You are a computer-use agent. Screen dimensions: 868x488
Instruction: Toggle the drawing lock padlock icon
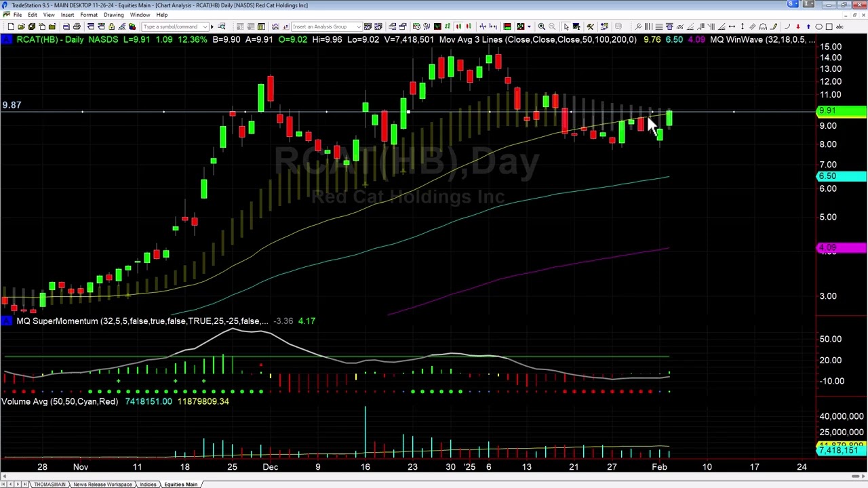(111, 26)
